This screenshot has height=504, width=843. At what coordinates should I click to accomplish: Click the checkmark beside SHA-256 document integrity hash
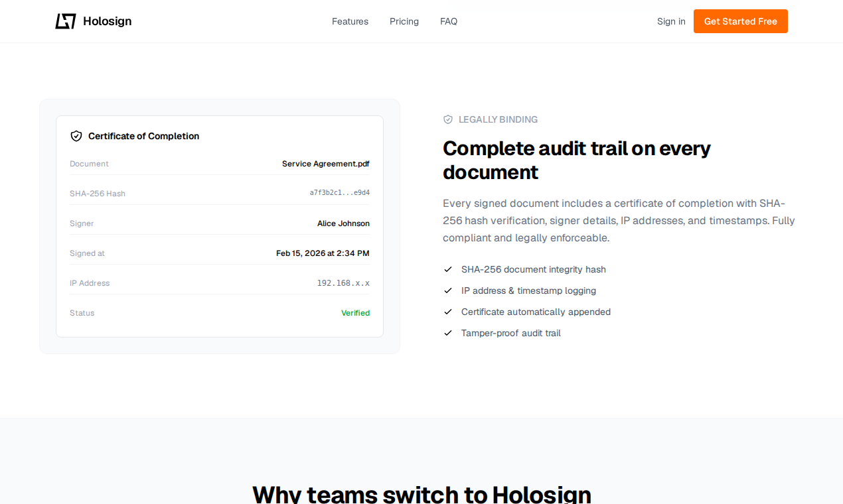[x=448, y=269]
